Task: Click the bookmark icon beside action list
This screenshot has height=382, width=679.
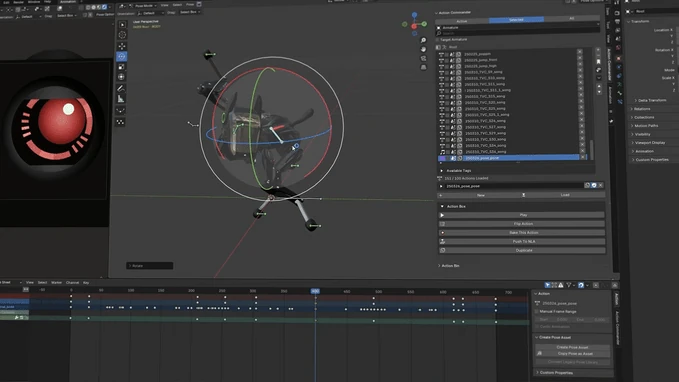Action: click(x=598, y=62)
